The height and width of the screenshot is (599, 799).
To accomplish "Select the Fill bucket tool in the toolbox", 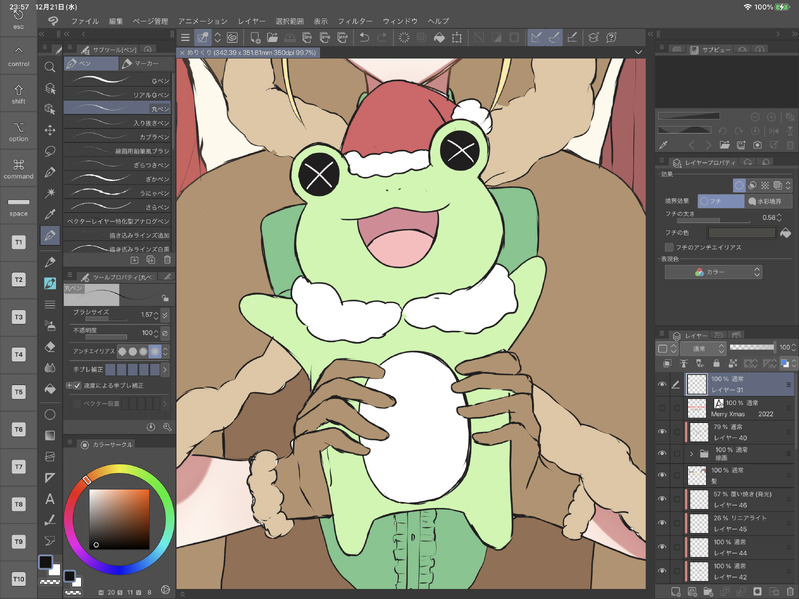I will [x=49, y=389].
